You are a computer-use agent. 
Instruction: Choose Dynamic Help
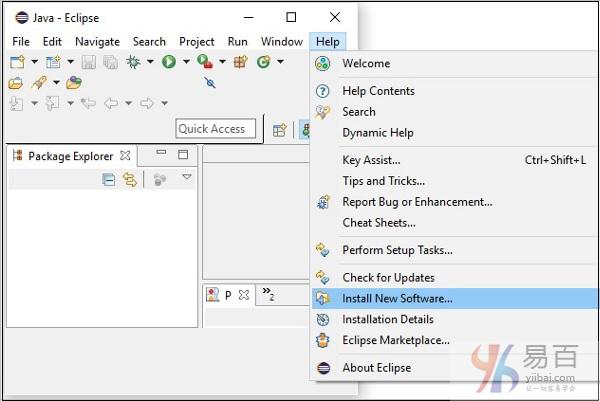[455, 133]
